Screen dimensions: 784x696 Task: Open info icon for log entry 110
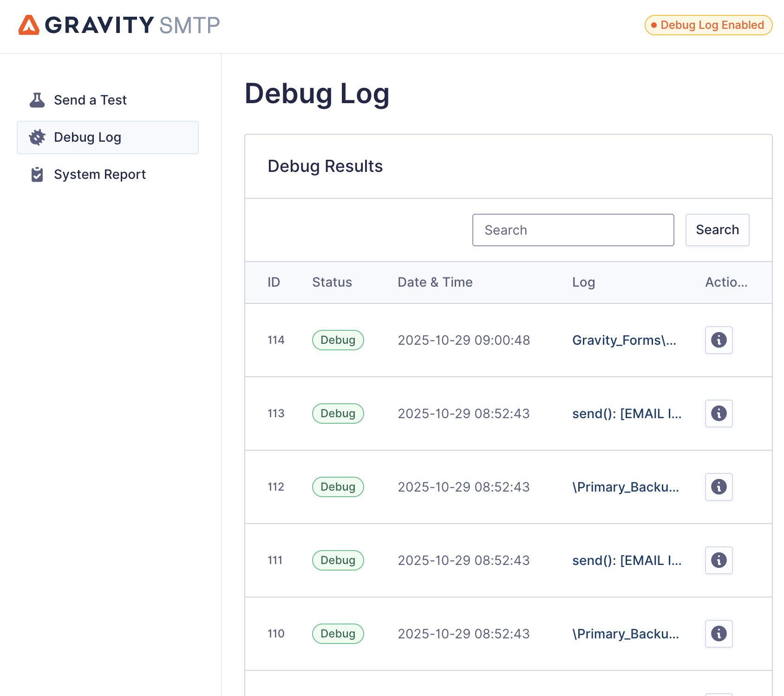(719, 634)
